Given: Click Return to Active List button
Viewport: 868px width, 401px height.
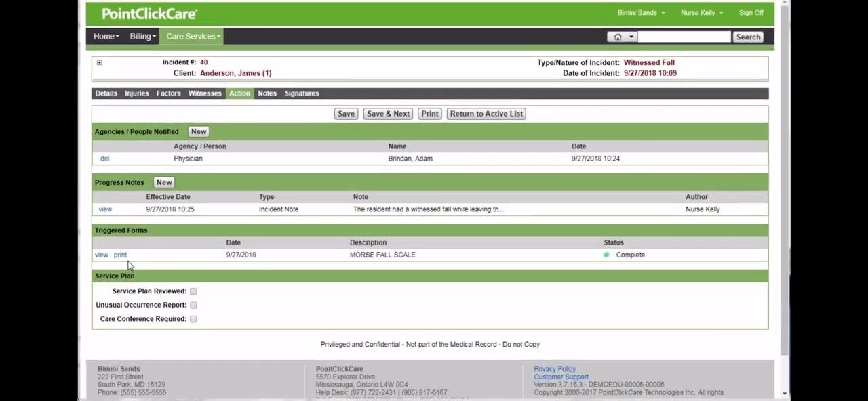Looking at the screenshot, I should coord(486,114).
